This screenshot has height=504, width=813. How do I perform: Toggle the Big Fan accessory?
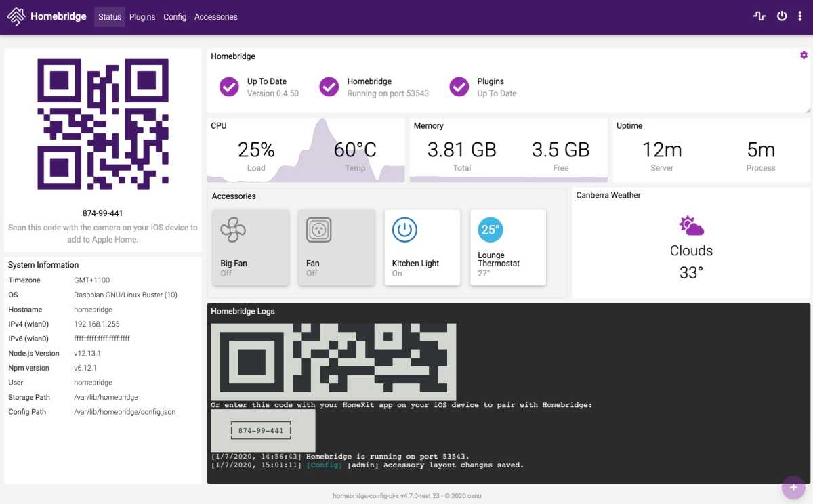251,247
